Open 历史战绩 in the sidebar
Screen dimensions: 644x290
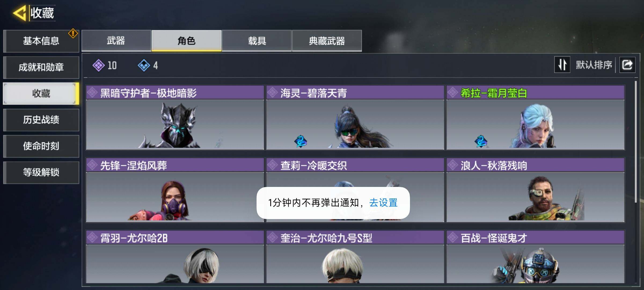(x=41, y=120)
